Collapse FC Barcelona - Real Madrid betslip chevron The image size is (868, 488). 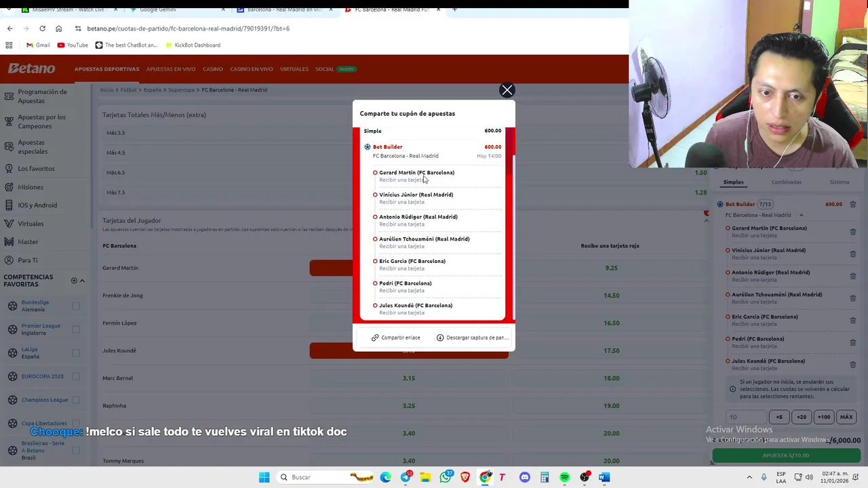[801, 216]
